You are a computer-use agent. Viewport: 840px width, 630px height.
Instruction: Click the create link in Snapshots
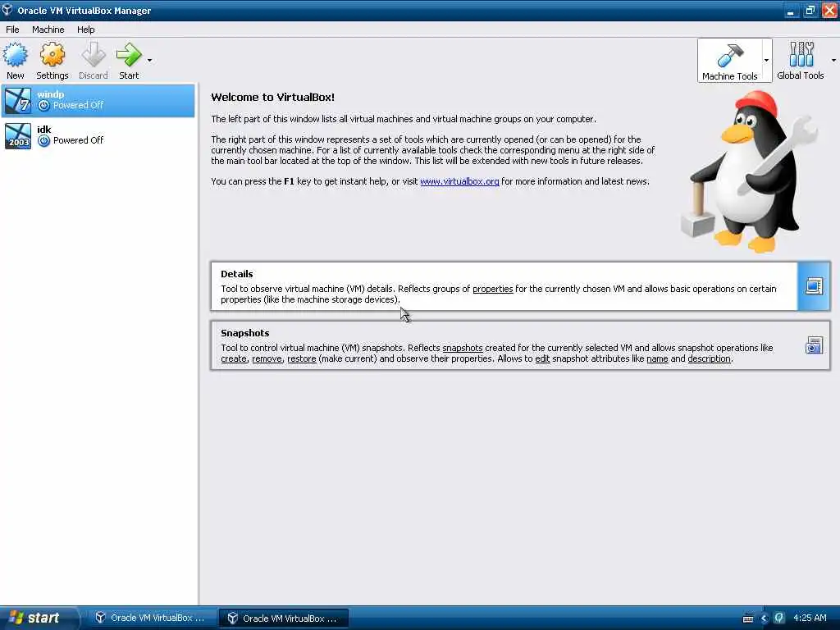(234, 358)
